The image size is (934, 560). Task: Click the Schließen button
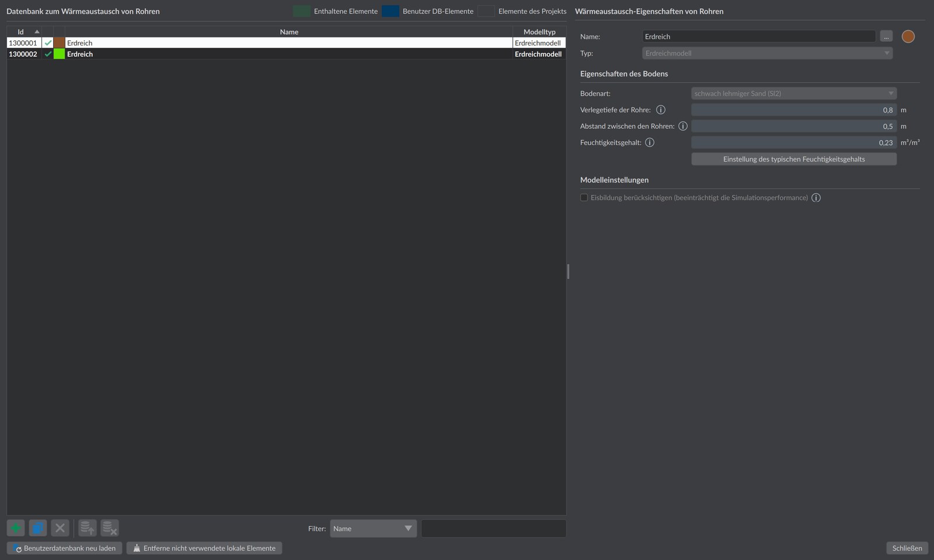click(907, 548)
